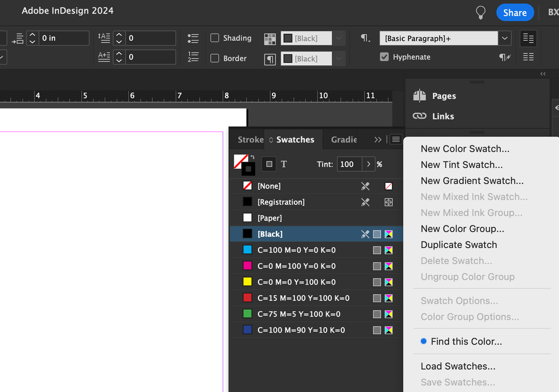559x392 pixels.
Task: Open the Swatches panel menu icon
Action: [396, 139]
